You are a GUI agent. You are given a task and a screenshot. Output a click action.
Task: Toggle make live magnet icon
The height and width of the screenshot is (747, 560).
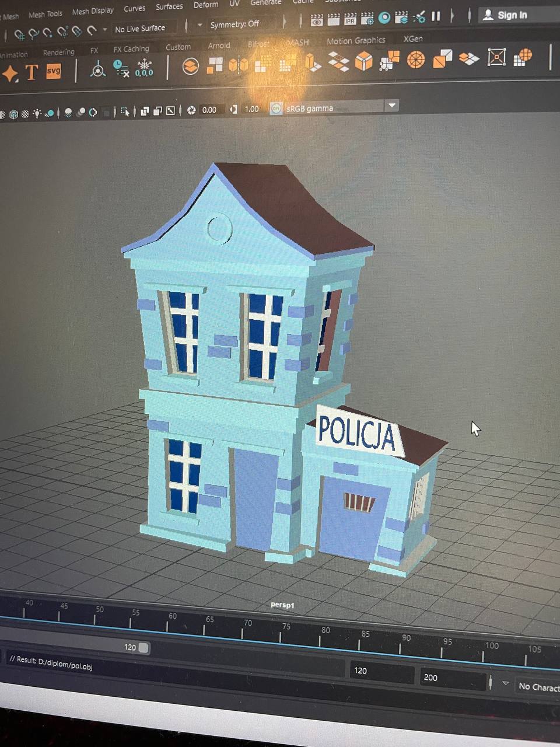(92, 30)
